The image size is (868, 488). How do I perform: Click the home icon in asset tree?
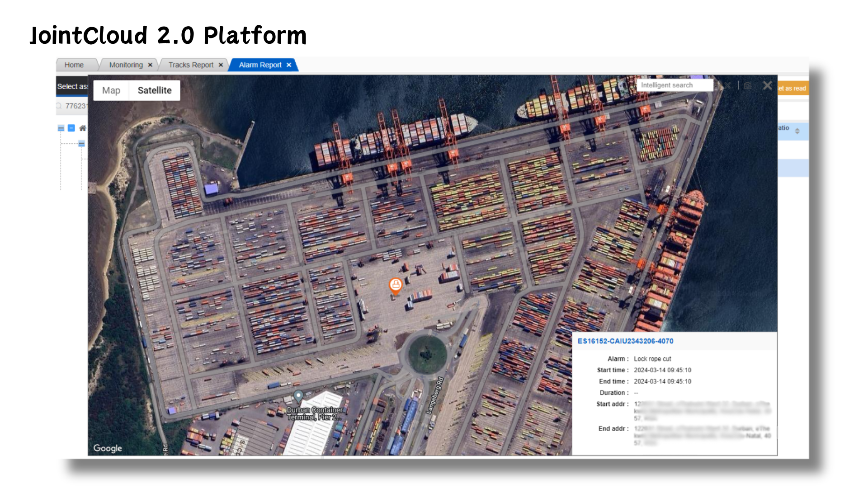tap(83, 128)
